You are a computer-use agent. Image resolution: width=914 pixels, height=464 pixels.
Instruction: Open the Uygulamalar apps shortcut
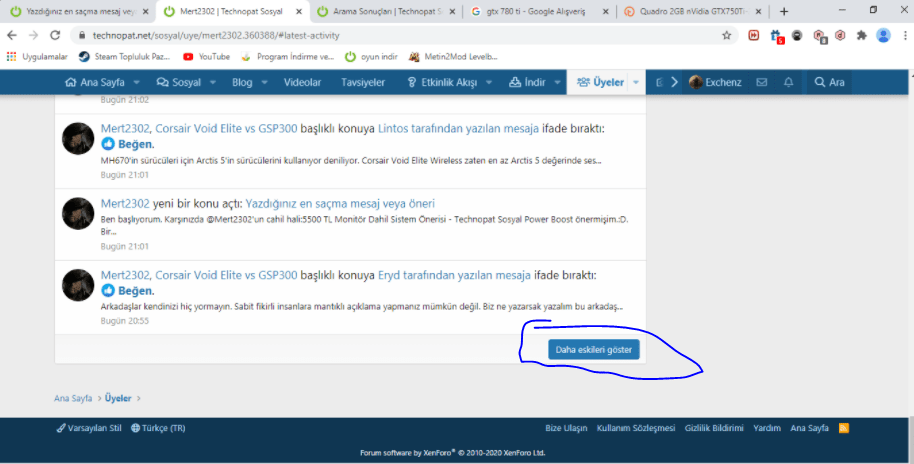pos(37,57)
